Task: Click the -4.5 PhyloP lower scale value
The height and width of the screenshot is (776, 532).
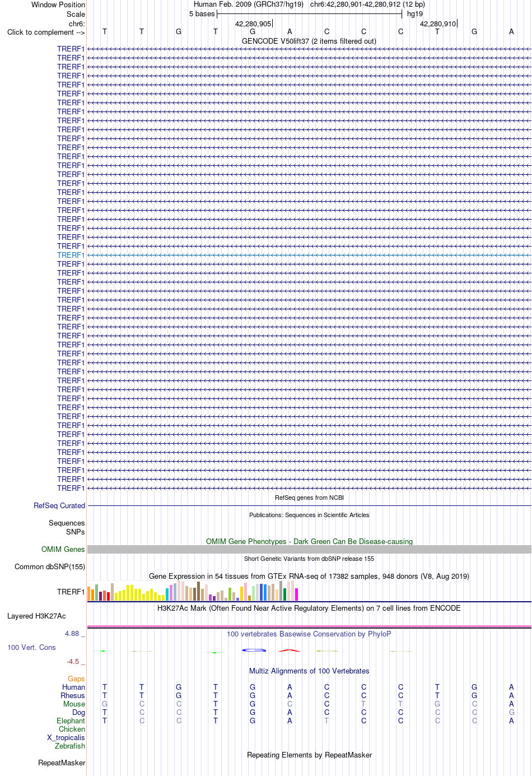Action: (x=73, y=662)
